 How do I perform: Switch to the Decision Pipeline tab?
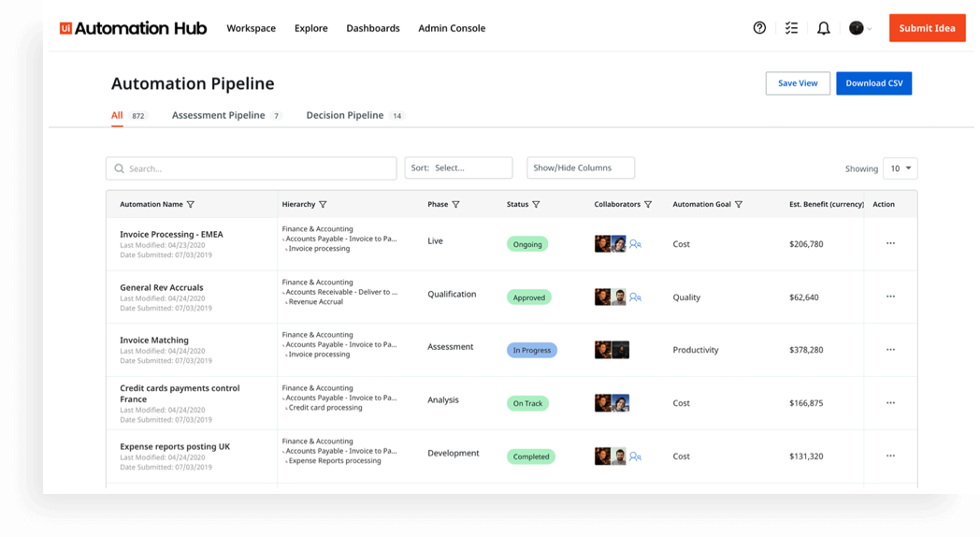point(355,116)
